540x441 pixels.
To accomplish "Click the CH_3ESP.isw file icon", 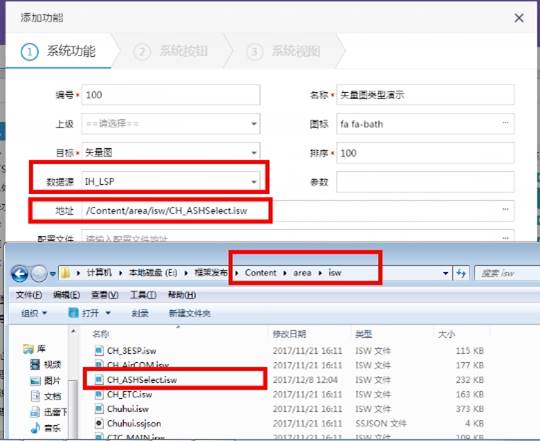I will (x=99, y=350).
